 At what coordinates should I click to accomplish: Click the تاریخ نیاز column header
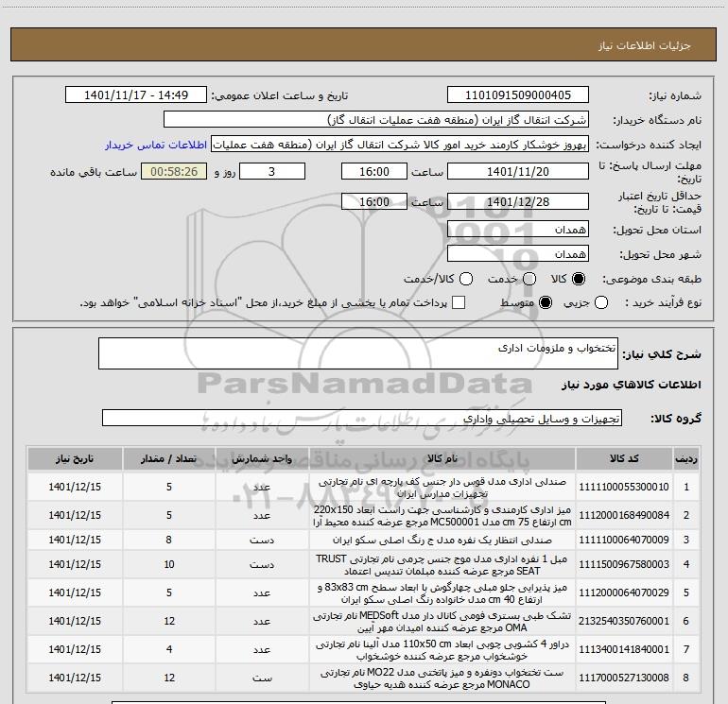point(75,459)
